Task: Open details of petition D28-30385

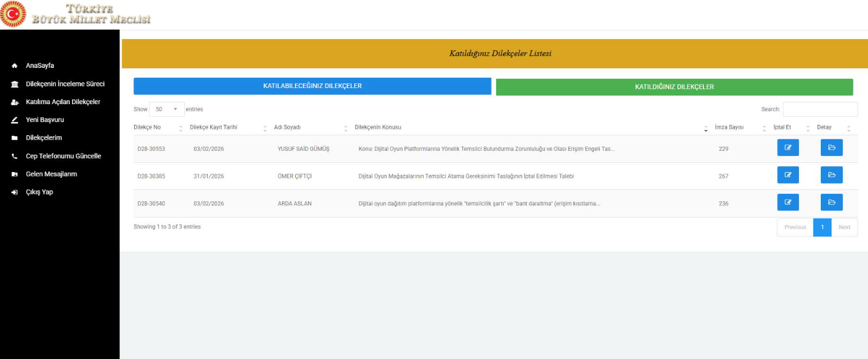Action: 832,175
